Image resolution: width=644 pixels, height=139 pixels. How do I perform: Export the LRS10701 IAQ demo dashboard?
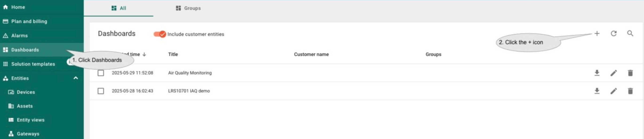pos(597,91)
